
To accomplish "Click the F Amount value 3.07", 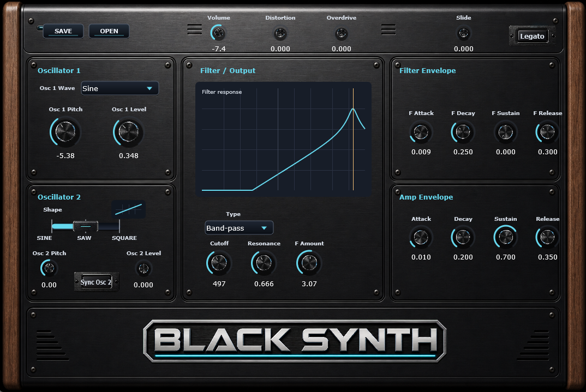I will tap(309, 284).
